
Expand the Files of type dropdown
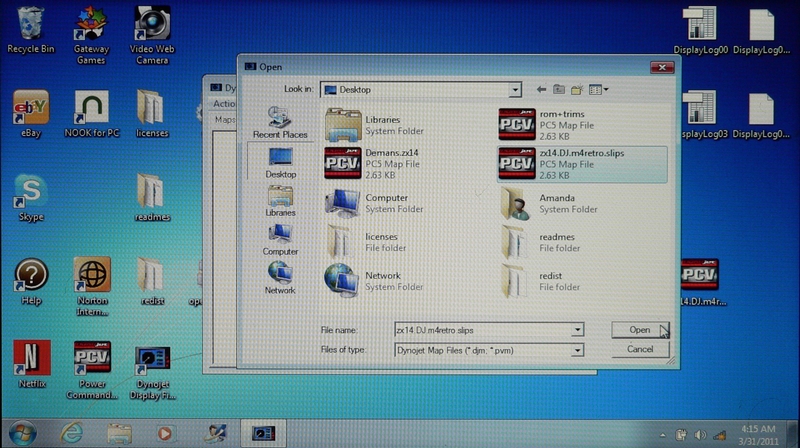[577, 350]
